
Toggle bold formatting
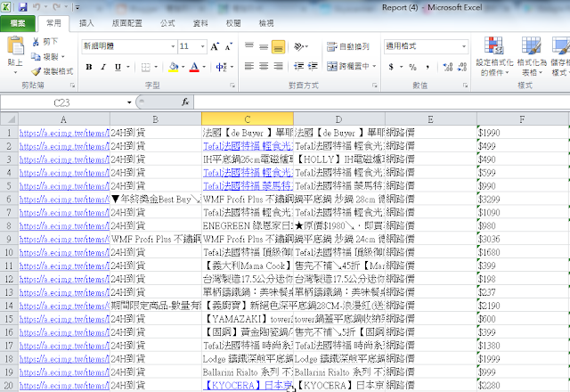pyautogui.click(x=89, y=67)
